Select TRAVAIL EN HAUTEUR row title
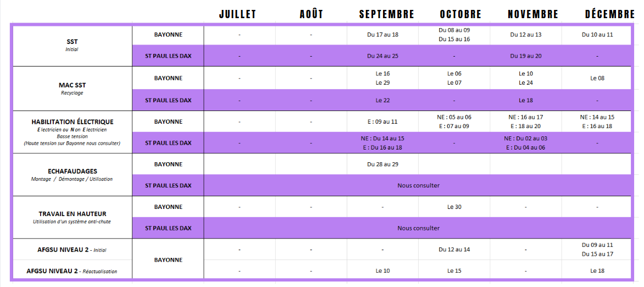This screenshot has width=644, height=287. coord(73,214)
